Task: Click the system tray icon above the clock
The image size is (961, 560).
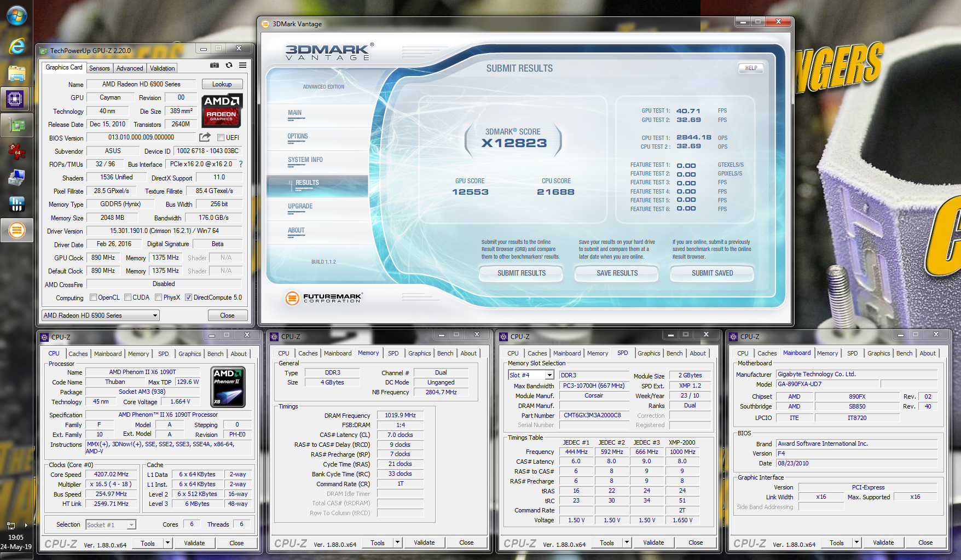Action: [10, 525]
